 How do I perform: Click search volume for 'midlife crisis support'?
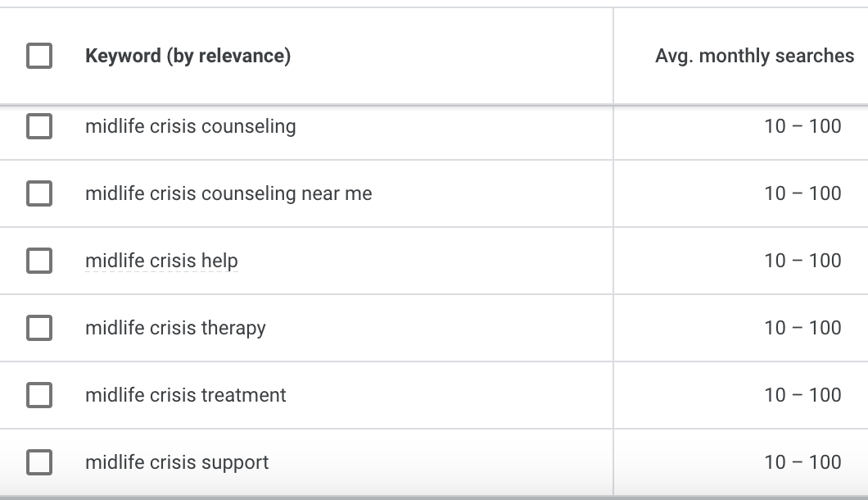point(802,462)
